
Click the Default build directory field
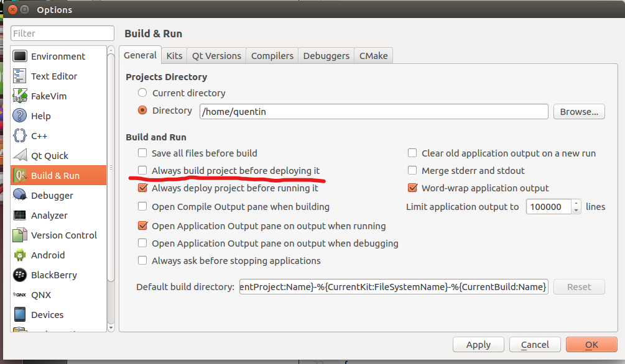(394, 287)
